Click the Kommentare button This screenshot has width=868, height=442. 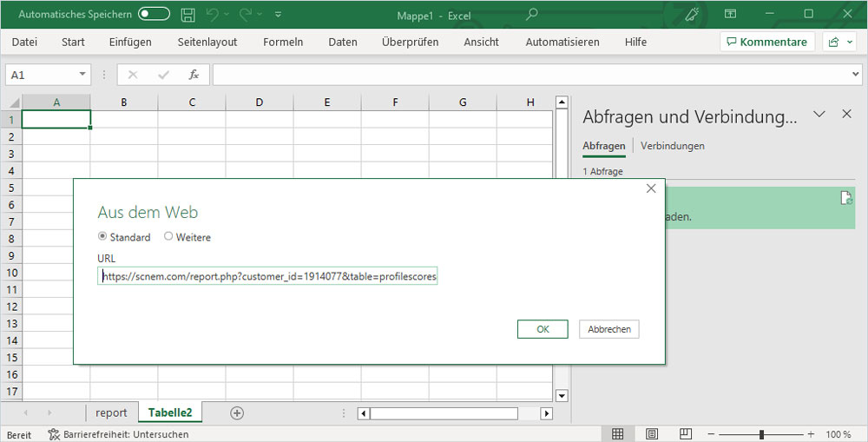click(x=767, y=42)
